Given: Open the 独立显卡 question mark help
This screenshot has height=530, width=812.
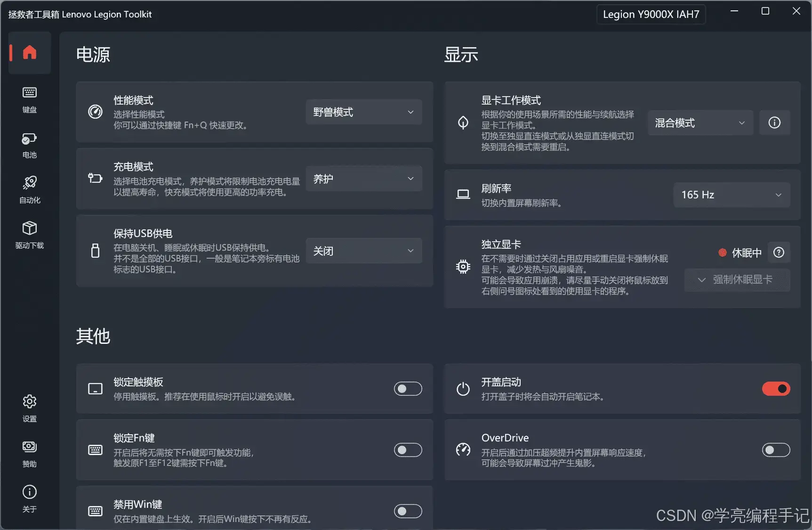Looking at the screenshot, I should pyautogui.click(x=779, y=253).
